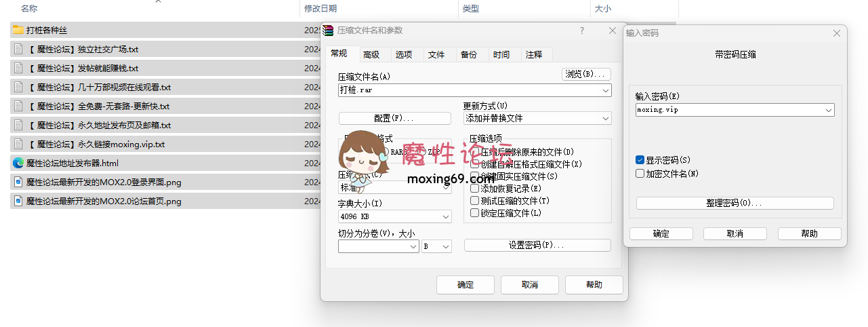868x327 pixels.
Task: Click the 大小 column header
Action: coord(602,9)
